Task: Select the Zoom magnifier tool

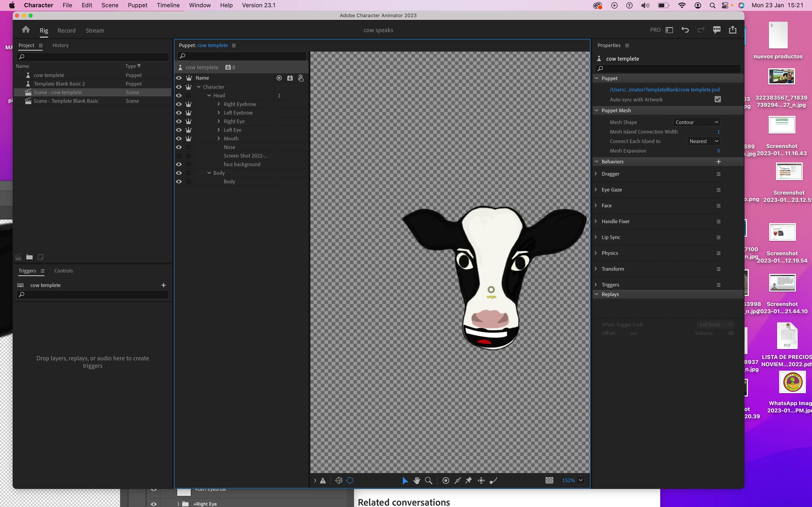Action: 428,480
